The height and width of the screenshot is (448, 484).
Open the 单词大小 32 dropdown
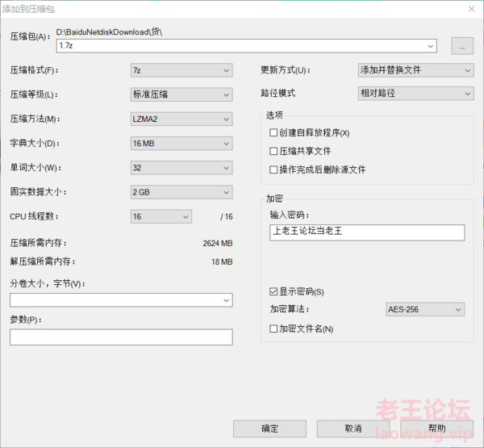pos(181,168)
